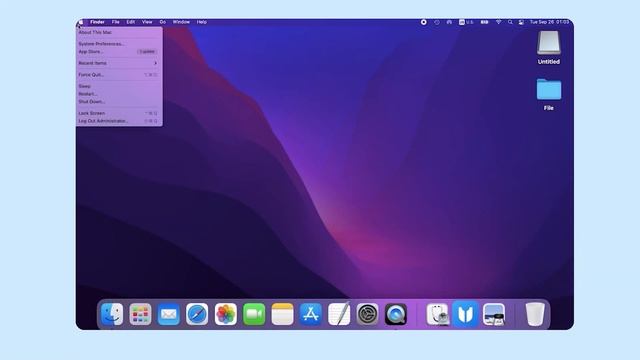This screenshot has height=360, width=640.
Task: Open Preview app in the Dock
Action: coord(494,314)
